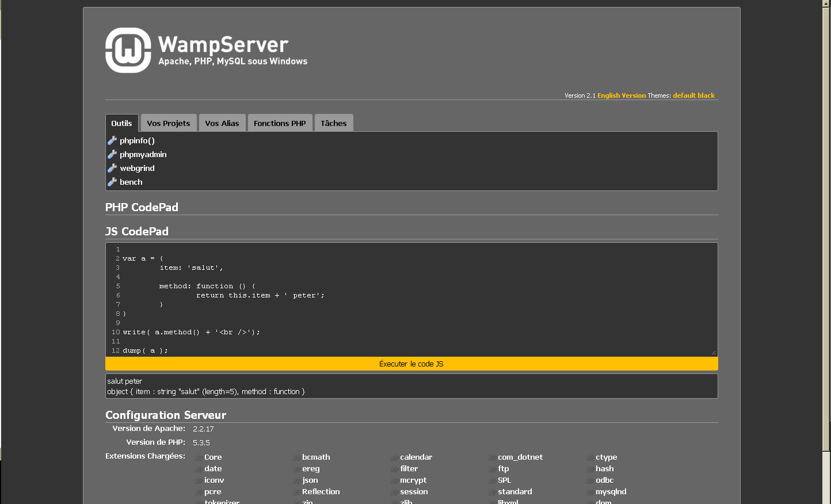Click the extension icon next to bcmath
The width and height of the screenshot is (831, 504).
tap(296, 458)
